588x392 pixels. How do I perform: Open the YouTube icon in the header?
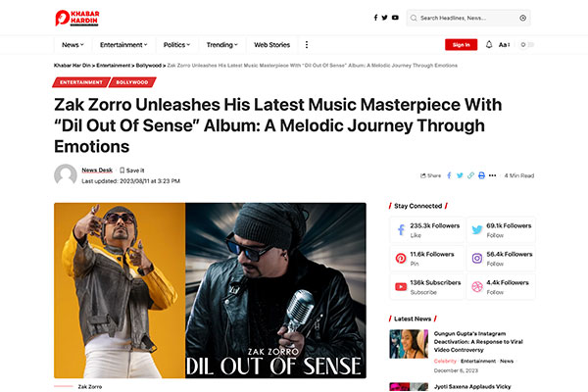tap(395, 18)
